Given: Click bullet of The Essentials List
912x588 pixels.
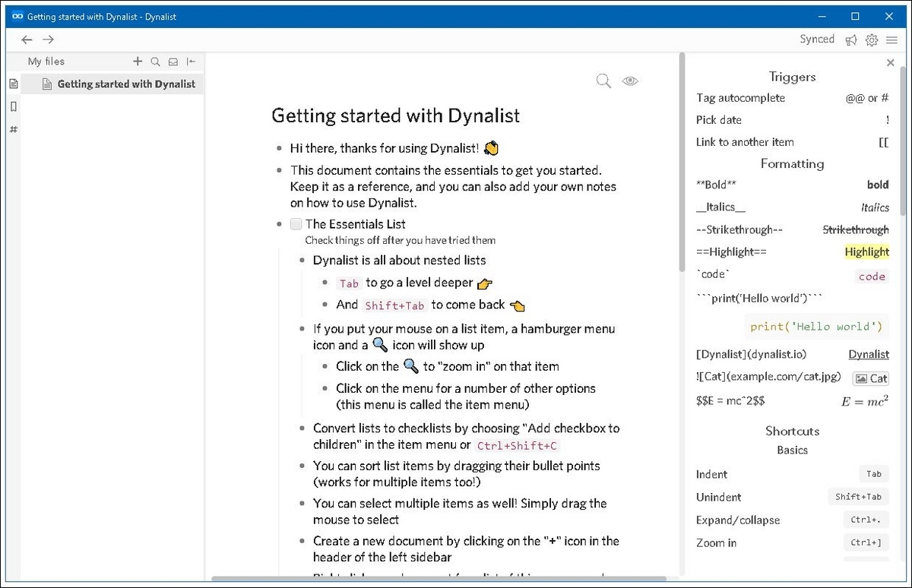Looking at the screenshot, I should 280,224.
